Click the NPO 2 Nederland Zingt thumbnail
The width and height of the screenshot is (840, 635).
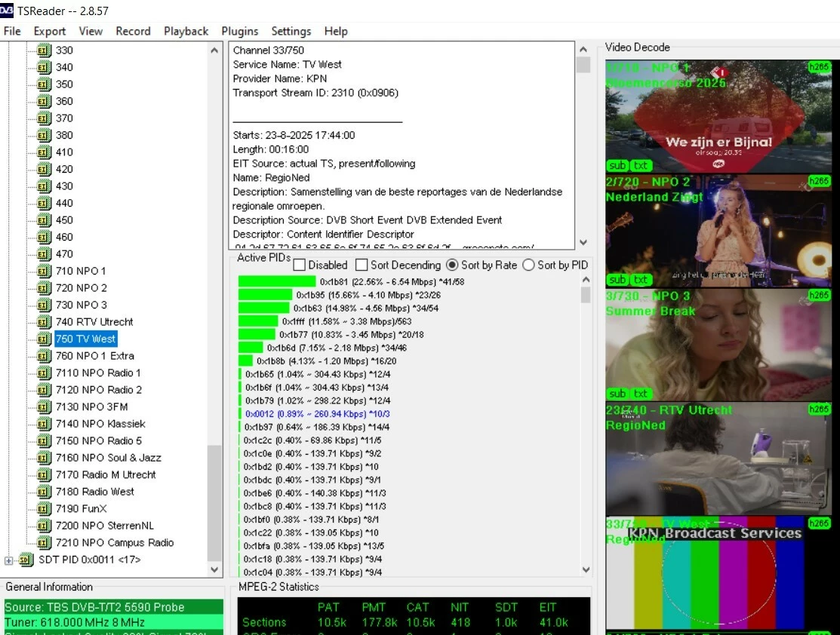point(718,231)
